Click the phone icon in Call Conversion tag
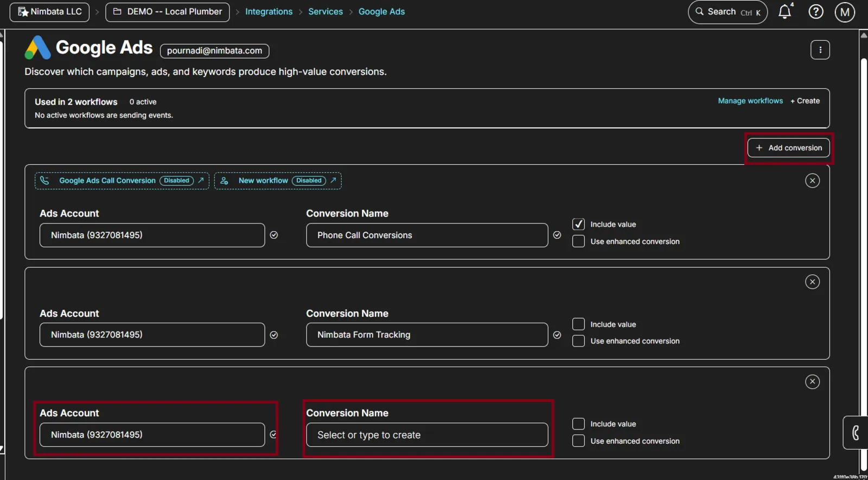868x480 pixels. 44,181
